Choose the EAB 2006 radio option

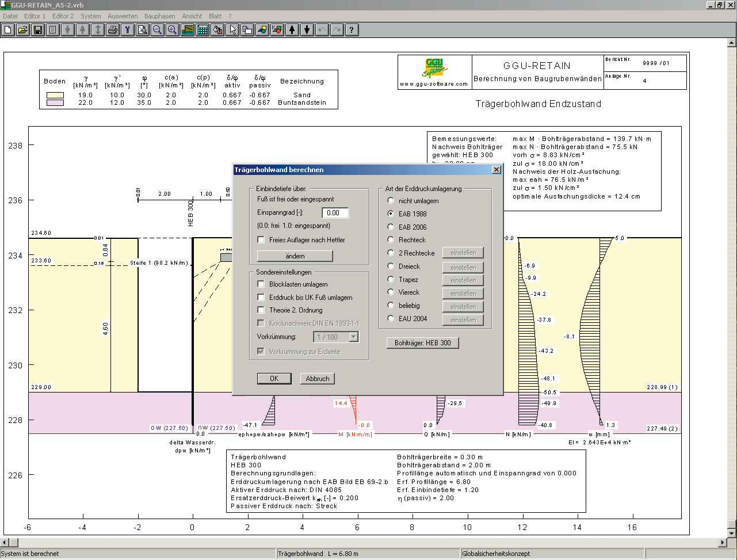point(391,227)
